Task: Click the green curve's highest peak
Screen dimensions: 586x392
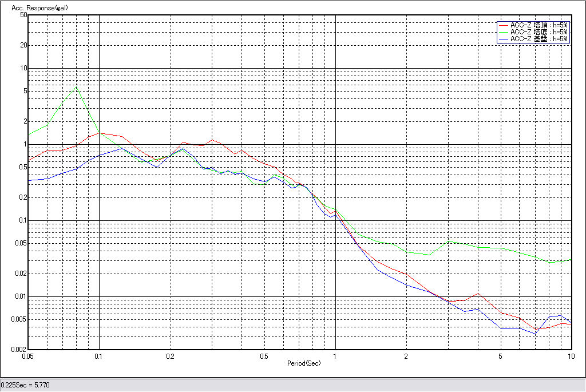Action: 76,87
